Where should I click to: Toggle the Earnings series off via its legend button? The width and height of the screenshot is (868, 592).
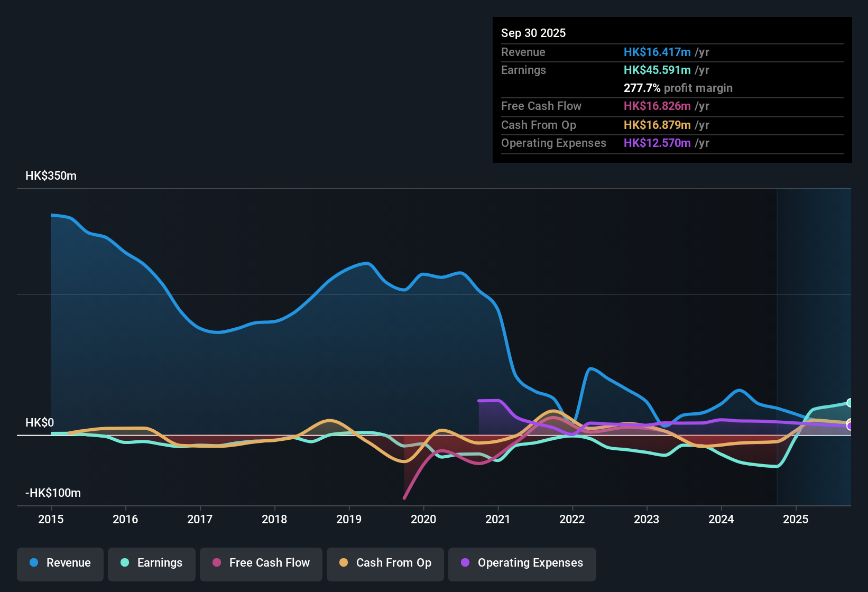pos(152,563)
